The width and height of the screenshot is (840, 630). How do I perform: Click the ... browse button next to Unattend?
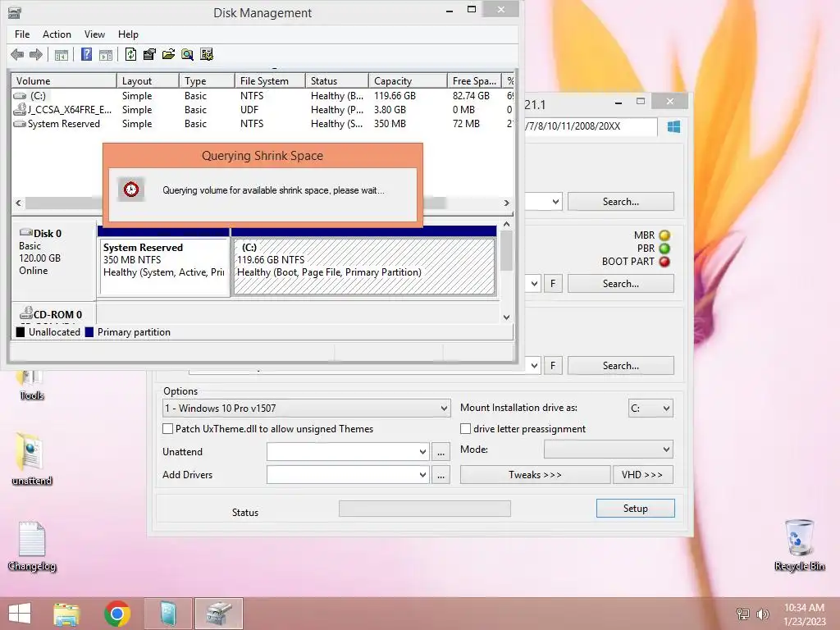(x=441, y=452)
